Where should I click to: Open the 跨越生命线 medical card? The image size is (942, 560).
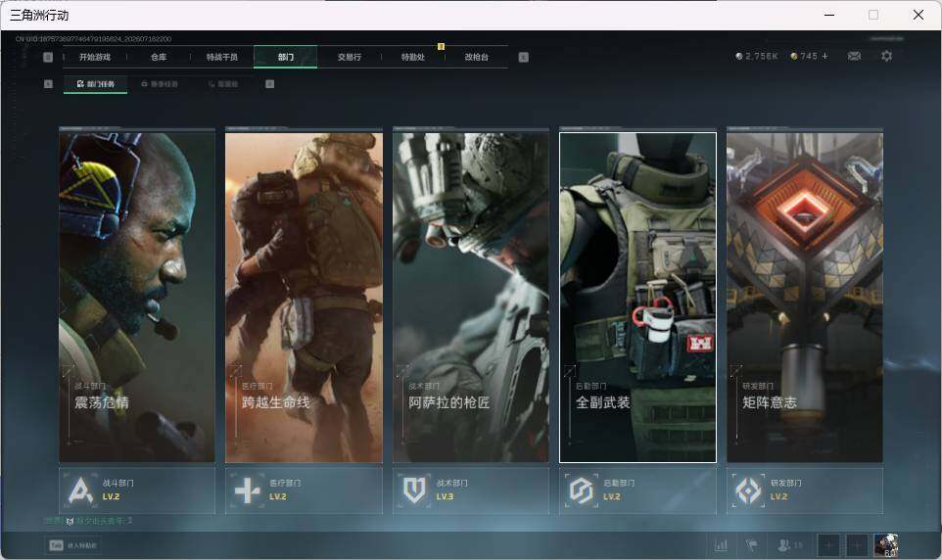coord(304,297)
